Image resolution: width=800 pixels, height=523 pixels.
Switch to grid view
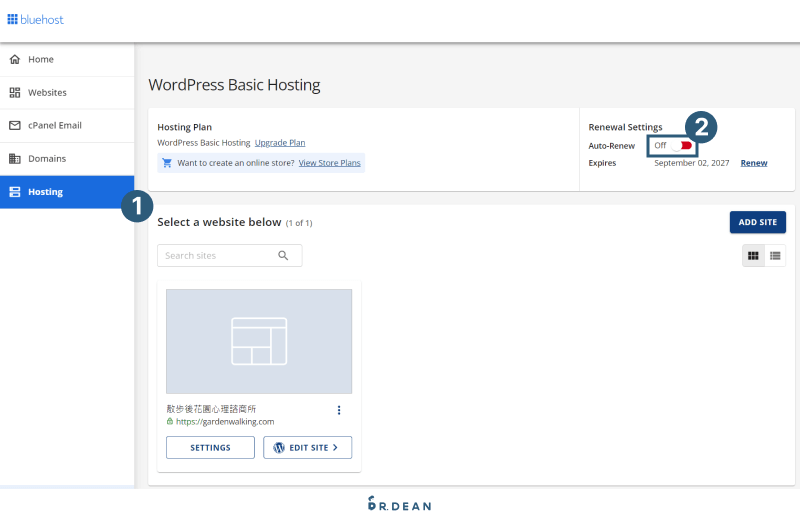(x=753, y=256)
